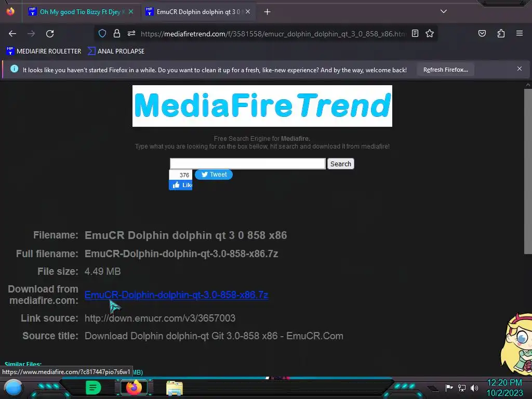532x399 pixels.
Task: Click the Tweet button
Action: (214, 175)
